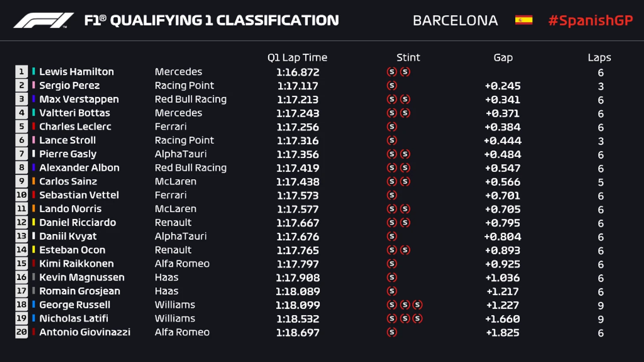Select the position 20 number box
Screen dimensions: 644x362
[21, 332]
